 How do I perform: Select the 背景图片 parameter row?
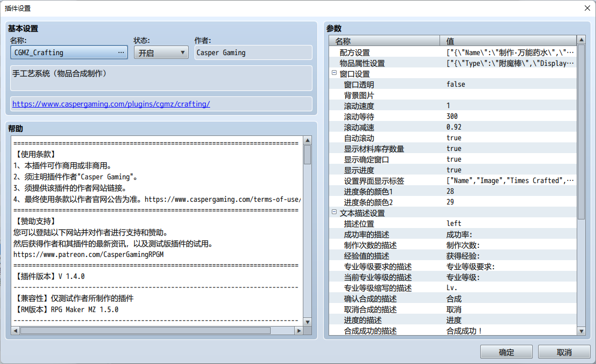click(x=453, y=95)
